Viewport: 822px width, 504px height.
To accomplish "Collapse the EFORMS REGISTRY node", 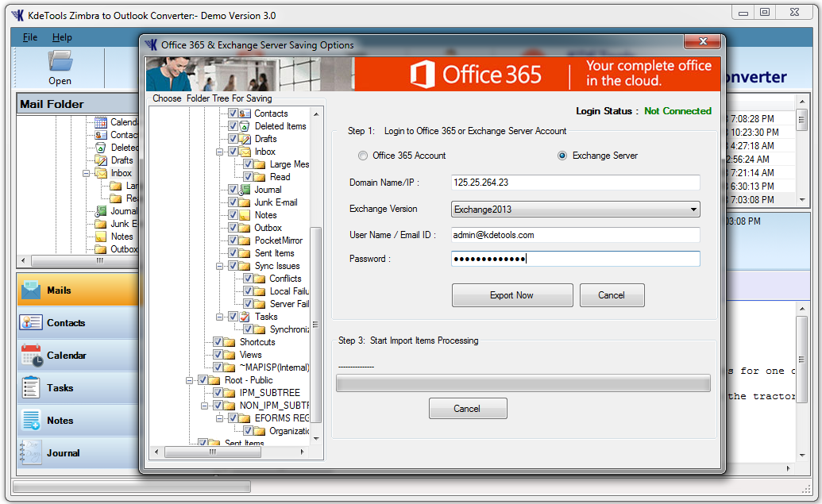I will coord(220,418).
